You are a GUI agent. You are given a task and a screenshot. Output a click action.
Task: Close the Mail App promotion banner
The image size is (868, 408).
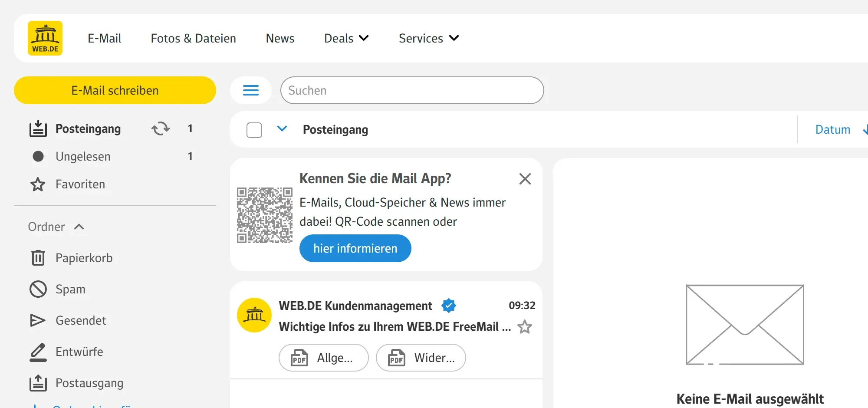point(525,179)
